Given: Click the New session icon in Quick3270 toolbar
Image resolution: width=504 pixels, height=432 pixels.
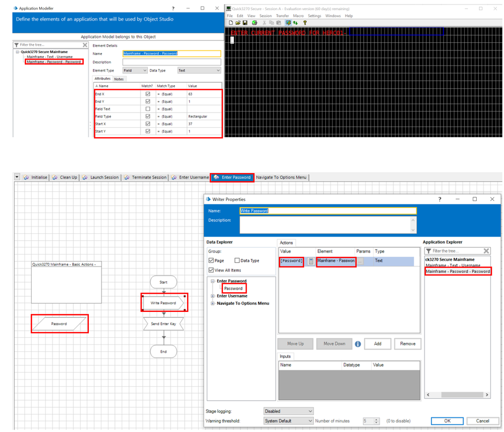Looking at the screenshot, I should point(231,23).
